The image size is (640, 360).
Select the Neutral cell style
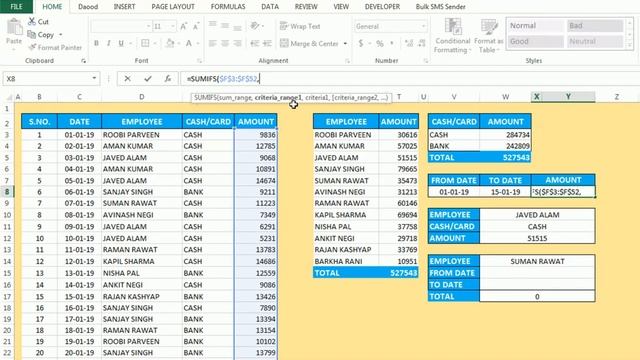point(595,41)
